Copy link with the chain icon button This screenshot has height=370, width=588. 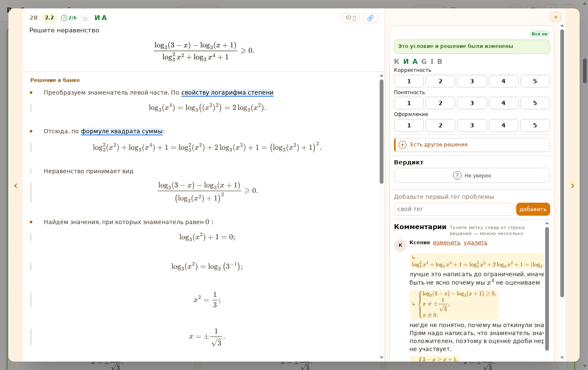[x=370, y=18]
